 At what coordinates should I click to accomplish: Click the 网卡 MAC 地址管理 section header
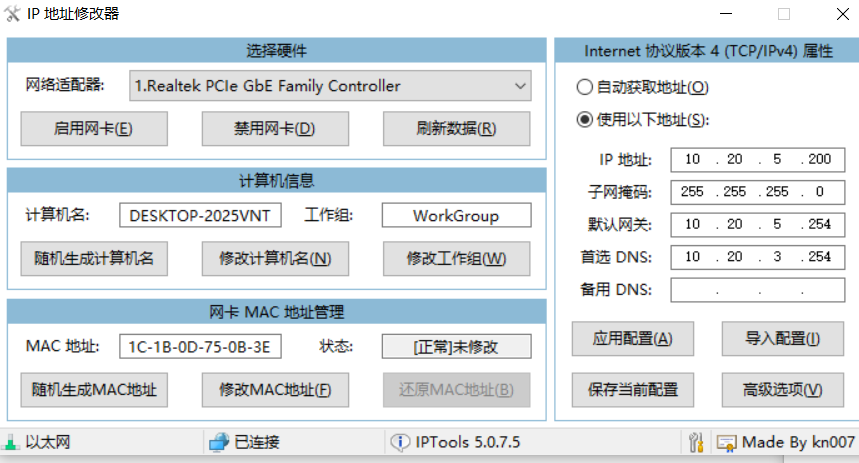click(x=277, y=312)
